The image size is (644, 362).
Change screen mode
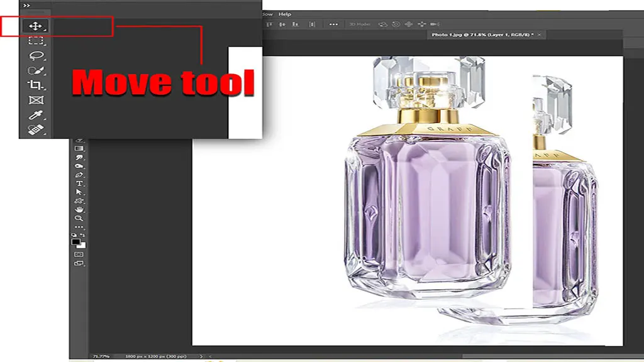pos(79,263)
